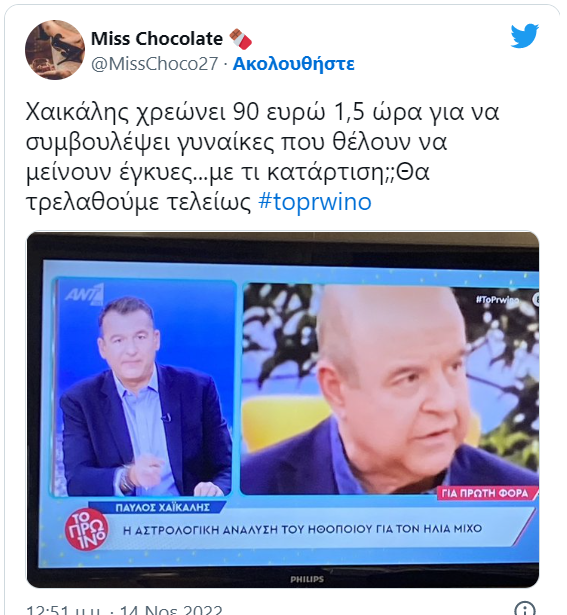Click the pink ΓΙΑ ΠΡΩΤΗ ΦΟΡΑ banner
Image resolution: width=567 pixels, height=615 pixels.
[x=485, y=493]
